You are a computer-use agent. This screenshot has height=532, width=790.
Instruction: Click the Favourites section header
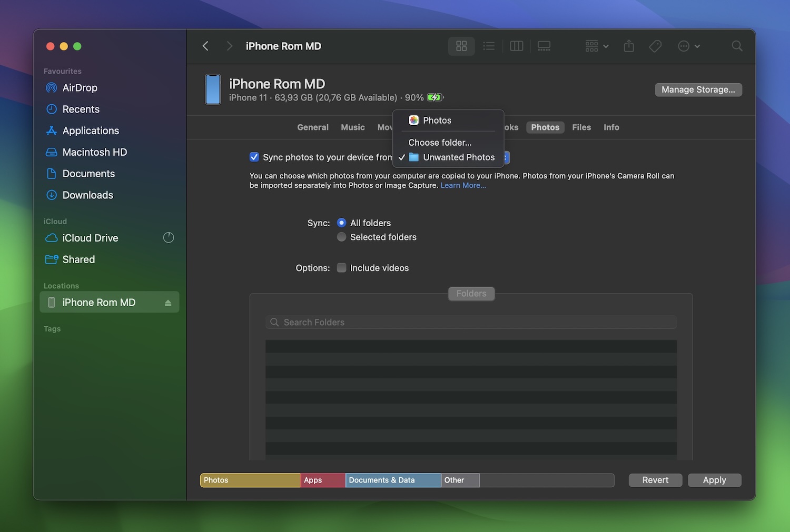[63, 71]
